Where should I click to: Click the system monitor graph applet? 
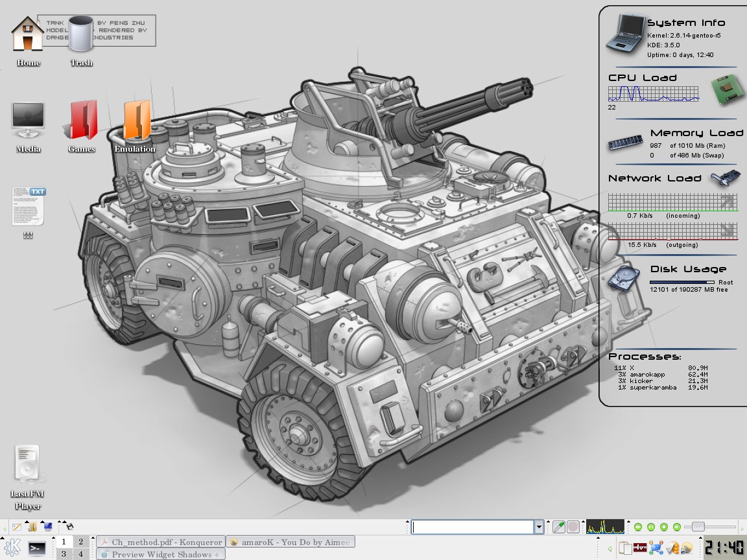pos(605,527)
